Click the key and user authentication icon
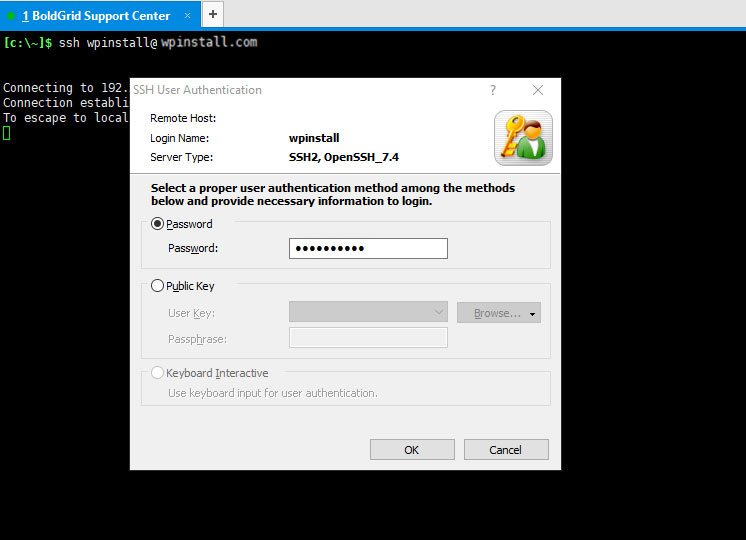Screen dimensions: 746x540 [x=523, y=138]
